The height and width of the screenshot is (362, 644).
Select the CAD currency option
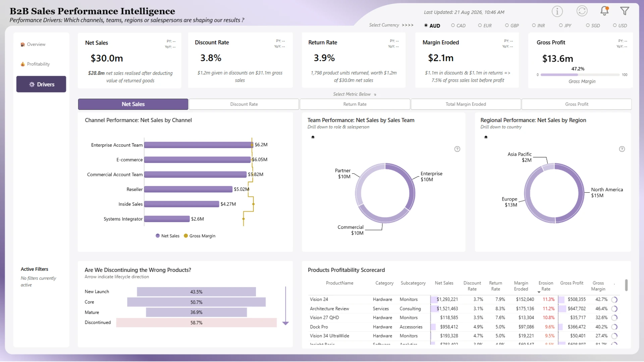pos(458,25)
